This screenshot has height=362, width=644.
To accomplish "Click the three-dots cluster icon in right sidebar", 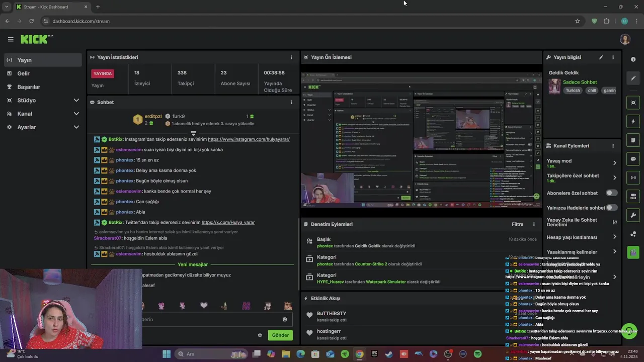I will click(633, 234).
